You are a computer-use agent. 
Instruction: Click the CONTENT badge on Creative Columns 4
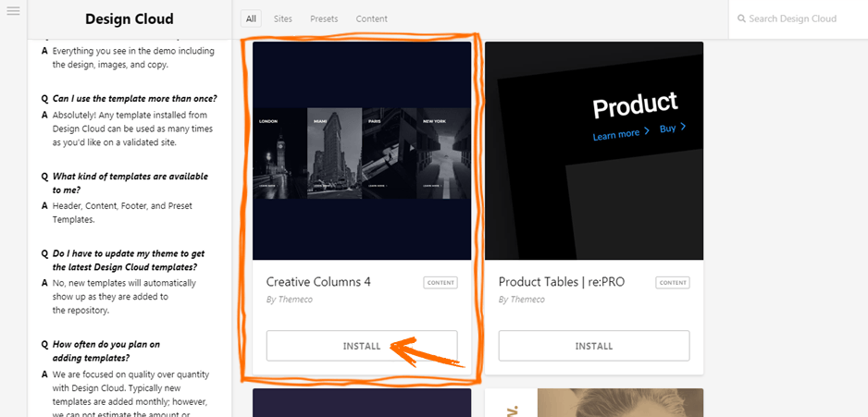click(x=440, y=283)
